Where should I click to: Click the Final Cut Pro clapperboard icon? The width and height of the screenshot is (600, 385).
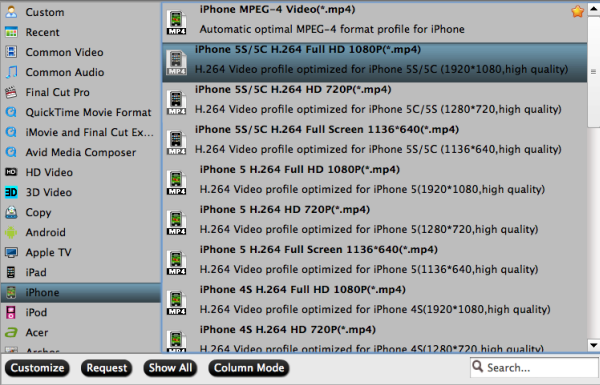coord(11,92)
